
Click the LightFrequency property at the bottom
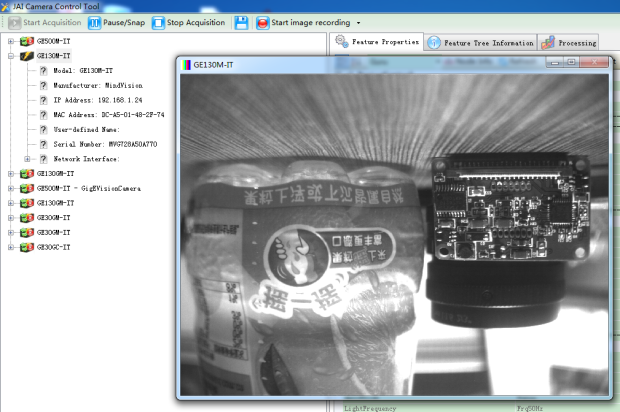tap(370, 408)
